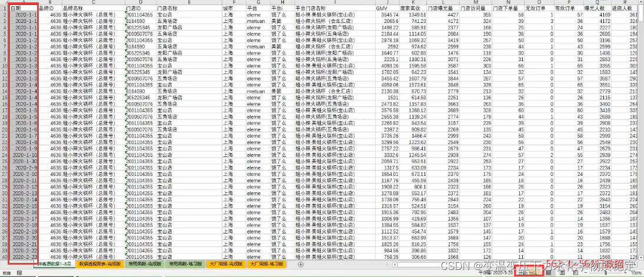Viewport: 644px width, 277px height.
Task: Click the 品牌ID header cell
Action: [50, 8]
